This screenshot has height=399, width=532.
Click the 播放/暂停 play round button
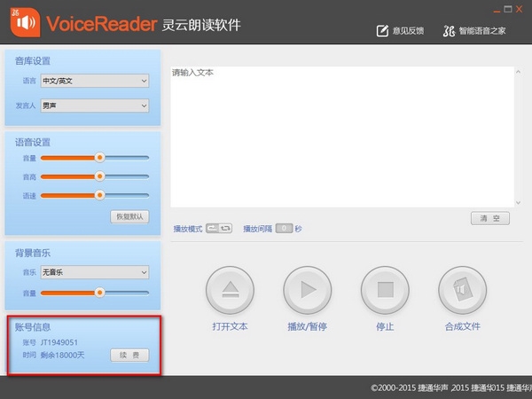(x=308, y=290)
